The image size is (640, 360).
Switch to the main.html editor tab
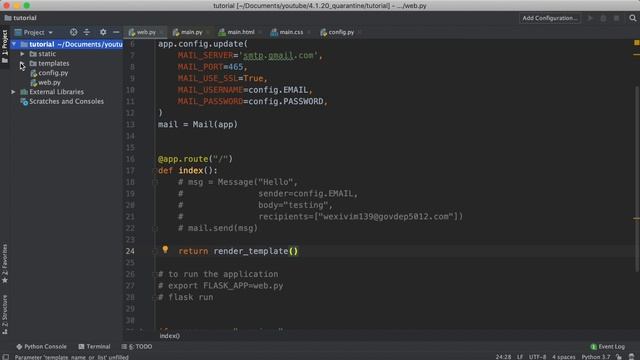[241, 32]
